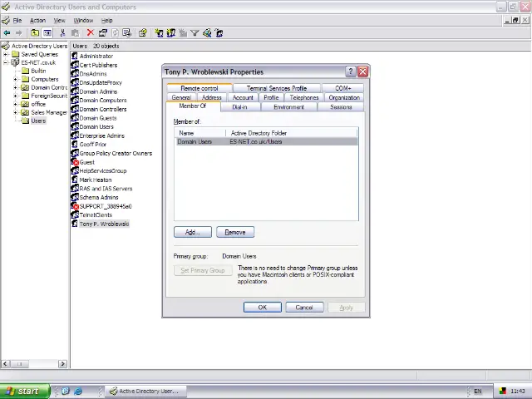Image resolution: width=532 pixels, height=399 pixels.
Task: Select Enterprise Admins group in list
Action: 101,135
